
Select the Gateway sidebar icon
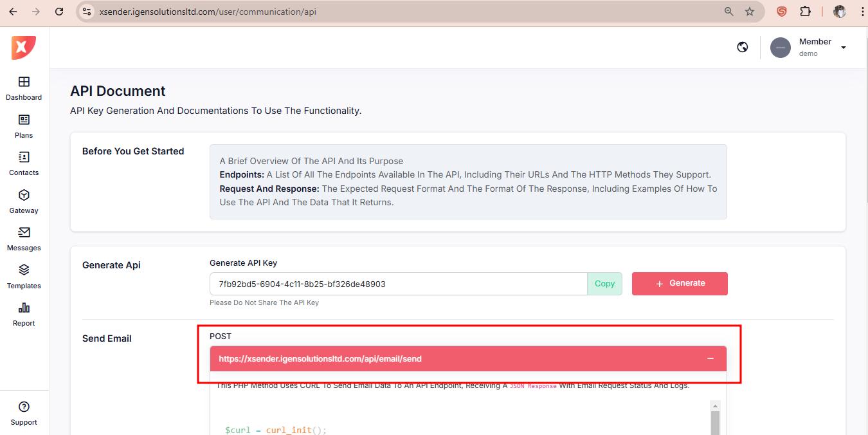click(24, 201)
